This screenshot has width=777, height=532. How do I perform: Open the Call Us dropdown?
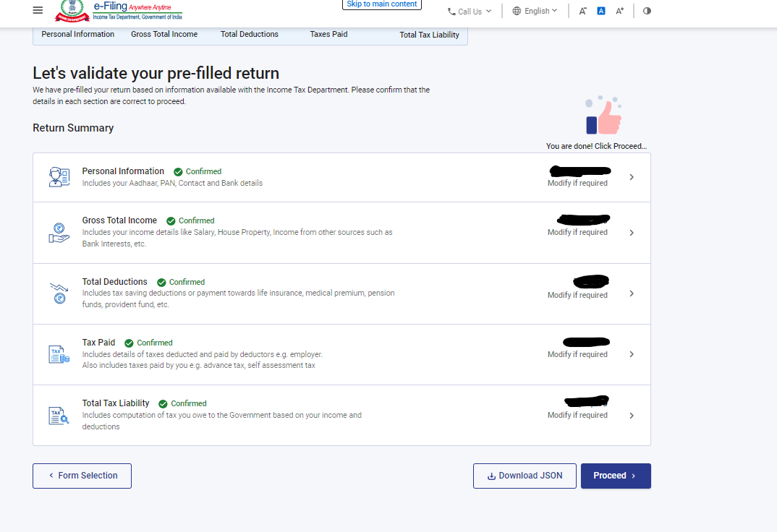click(469, 11)
